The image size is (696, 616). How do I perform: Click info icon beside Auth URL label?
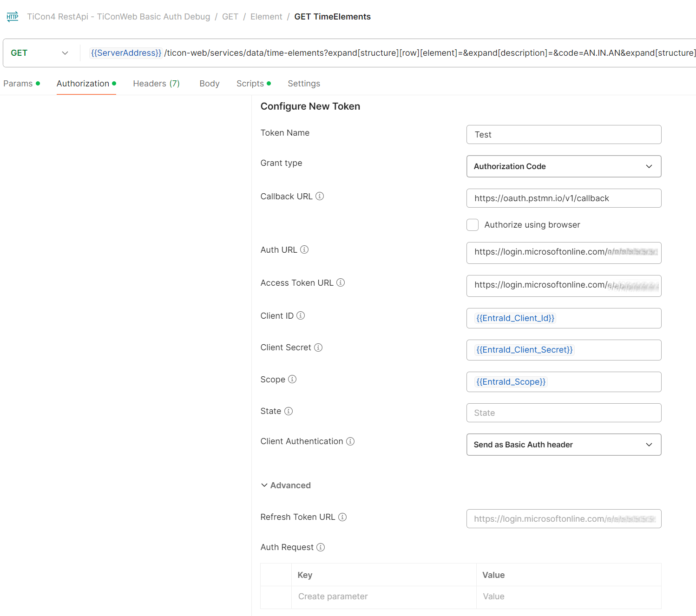(x=304, y=249)
